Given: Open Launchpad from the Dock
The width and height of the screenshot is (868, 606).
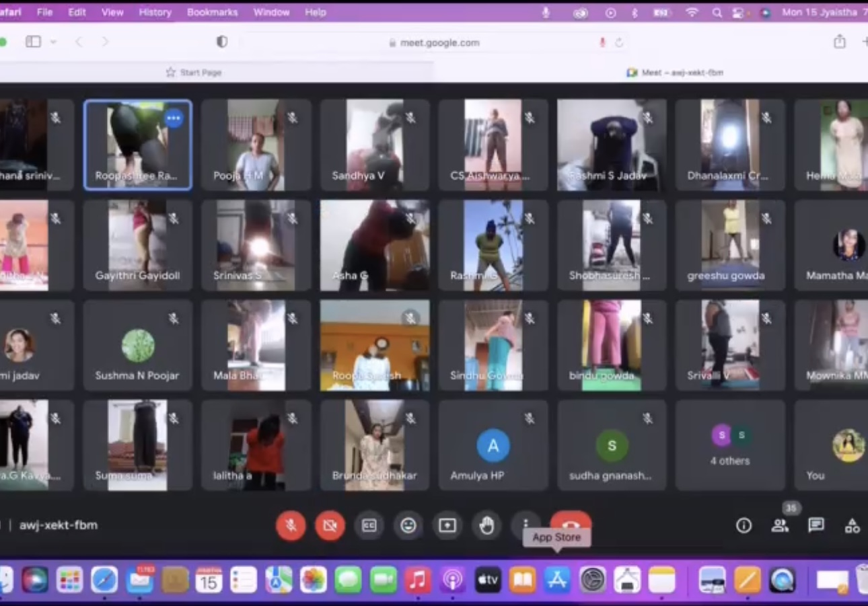Looking at the screenshot, I should 69,580.
